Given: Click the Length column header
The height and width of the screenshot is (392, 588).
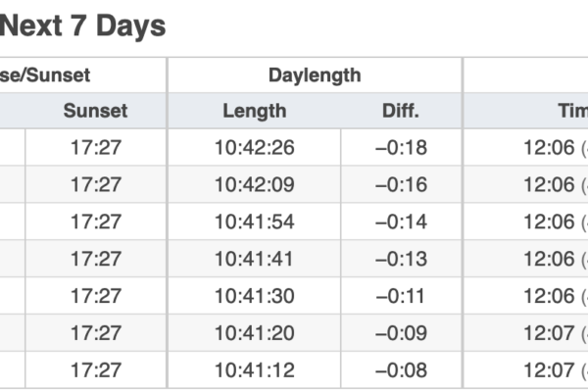Looking at the screenshot, I should tap(255, 111).
